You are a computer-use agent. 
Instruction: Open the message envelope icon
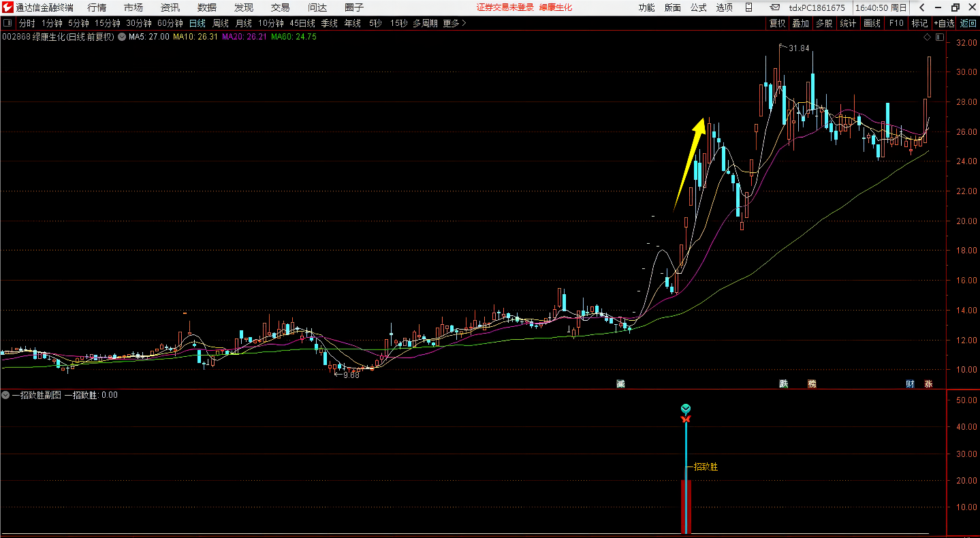click(775, 7)
